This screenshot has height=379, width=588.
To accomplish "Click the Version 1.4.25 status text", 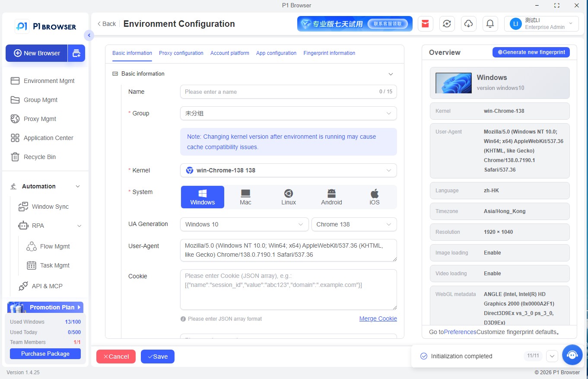I will tap(23, 372).
